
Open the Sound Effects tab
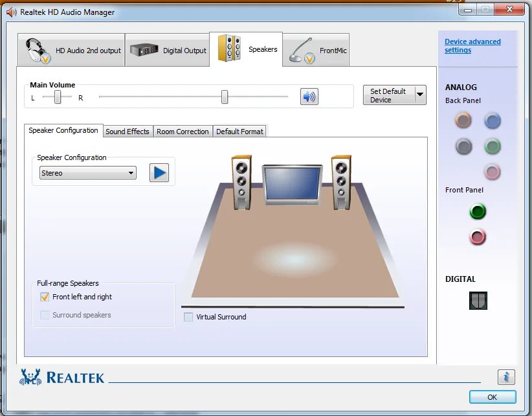[127, 132]
